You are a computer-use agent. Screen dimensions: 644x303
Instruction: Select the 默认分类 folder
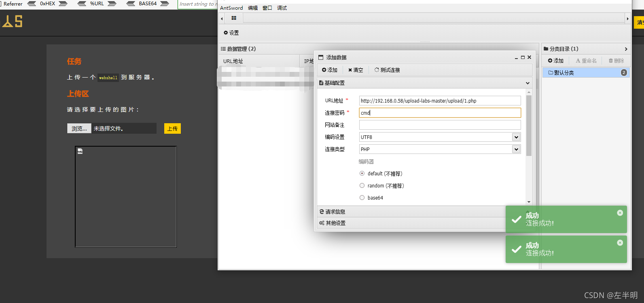click(586, 73)
